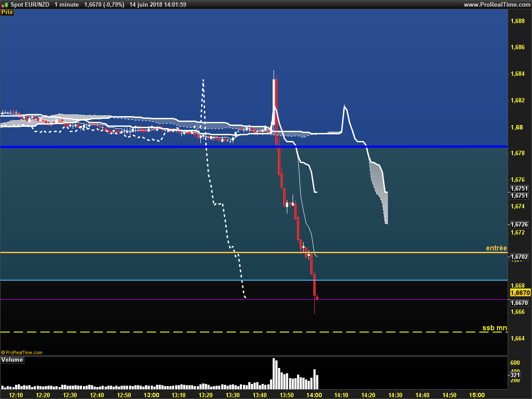This screenshot has height=399, width=532.
Task: Click the 1,676 price axis label
Action: [x=518, y=180]
